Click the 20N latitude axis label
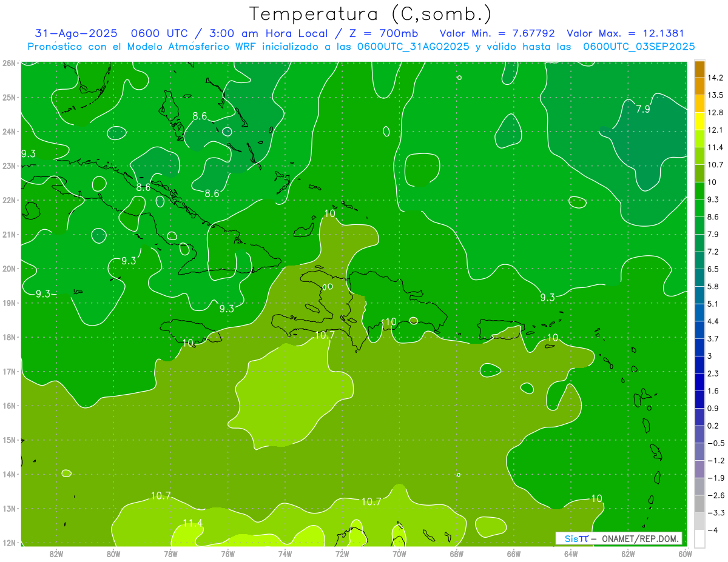The width and height of the screenshot is (728, 562). pos(9,268)
